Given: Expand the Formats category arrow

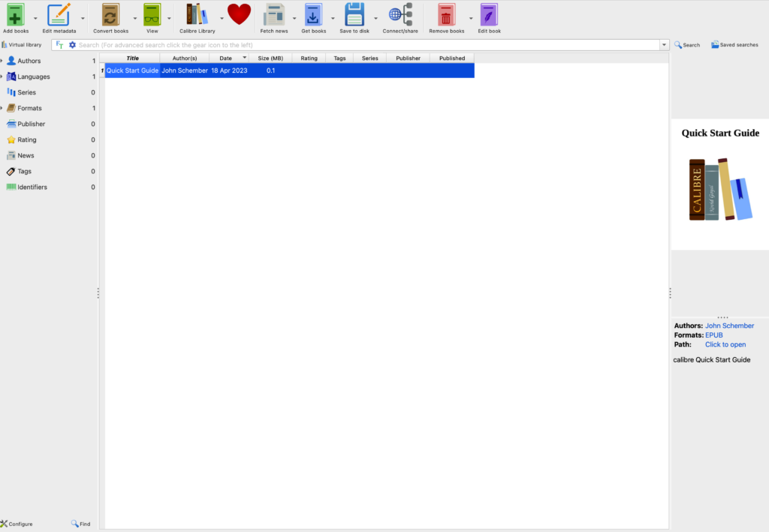Looking at the screenshot, I should (2, 108).
